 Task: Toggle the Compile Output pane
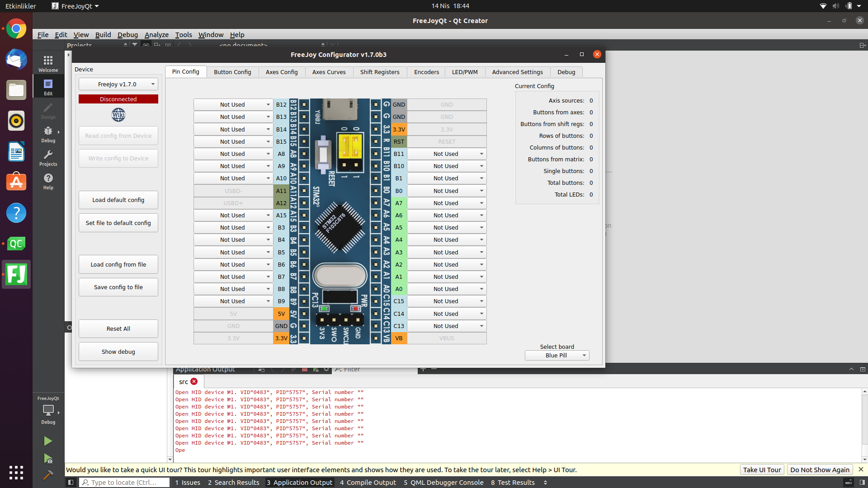pos(367,482)
